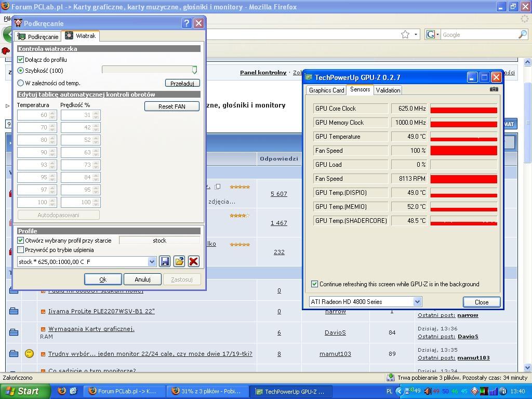This screenshot has height=399, width=532.
Task: Click the downloads status icon in status bar
Action: (391, 378)
